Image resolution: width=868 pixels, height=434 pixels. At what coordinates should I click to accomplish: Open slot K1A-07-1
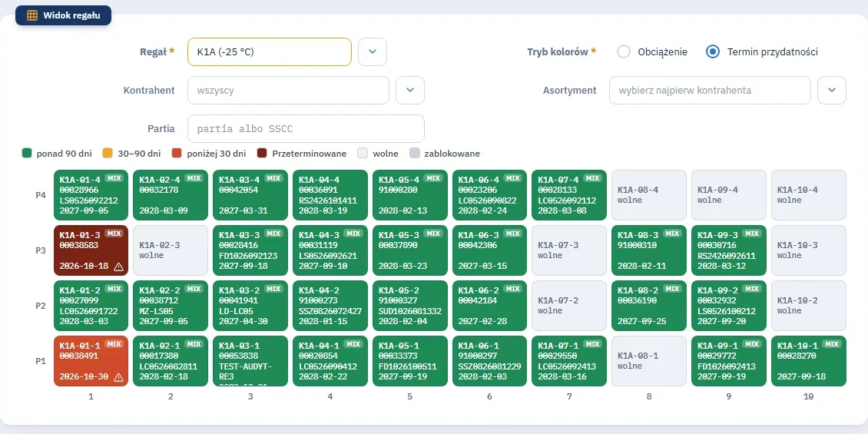click(x=569, y=361)
